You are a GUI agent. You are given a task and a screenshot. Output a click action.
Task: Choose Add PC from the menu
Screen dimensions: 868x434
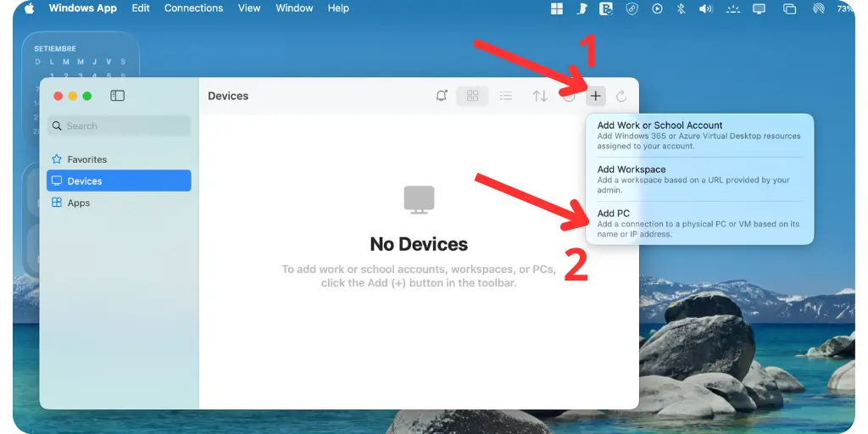point(699,223)
